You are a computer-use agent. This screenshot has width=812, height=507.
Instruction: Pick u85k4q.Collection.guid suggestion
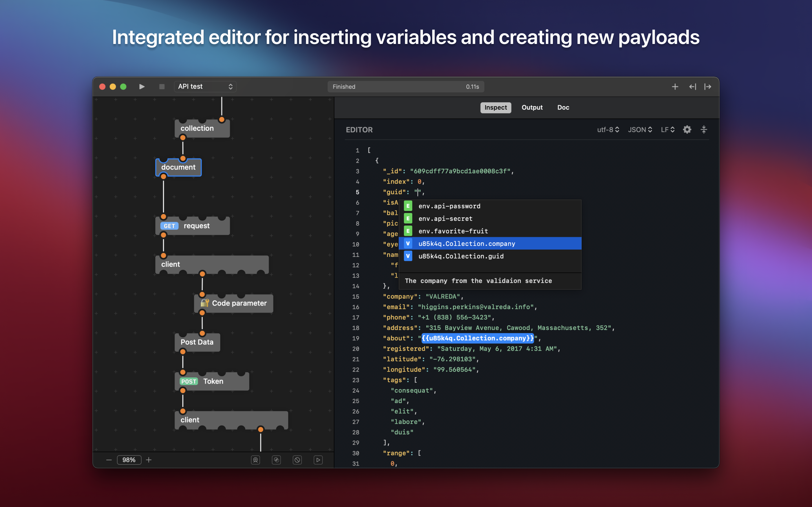pyautogui.click(x=461, y=256)
